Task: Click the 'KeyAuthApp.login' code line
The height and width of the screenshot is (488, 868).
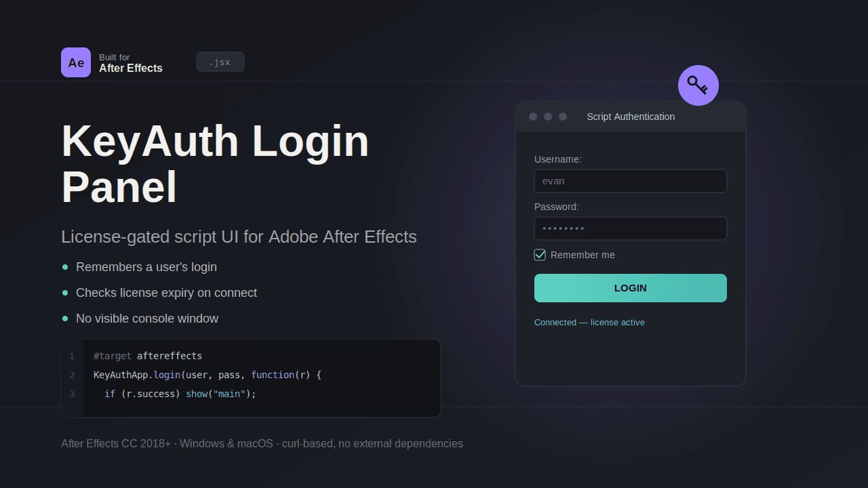Action: tap(208, 375)
